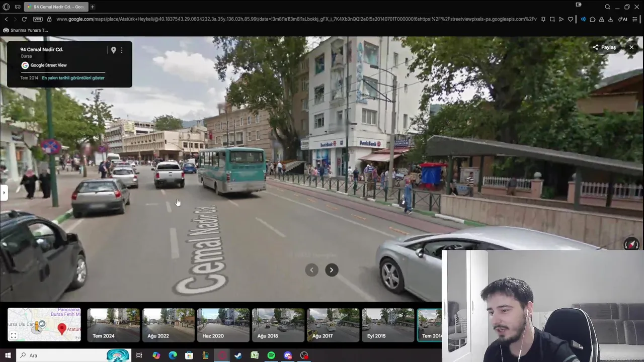
Task: Open the Opera main menu icon
Action: [x=6, y=7]
